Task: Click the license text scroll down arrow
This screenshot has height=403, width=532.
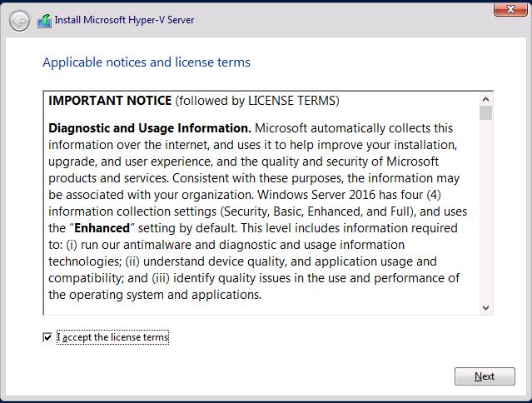Action: tap(485, 308)
